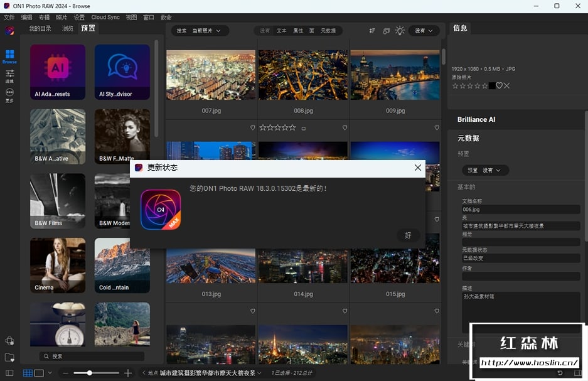Select the 元数据 search filter
588x381 pixels.
pyautogui.click(x=328, y=31)
